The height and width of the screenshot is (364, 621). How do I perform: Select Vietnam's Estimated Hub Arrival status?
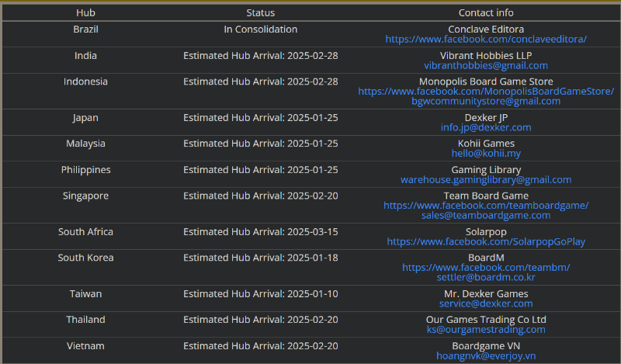click(x=261, y=346)
